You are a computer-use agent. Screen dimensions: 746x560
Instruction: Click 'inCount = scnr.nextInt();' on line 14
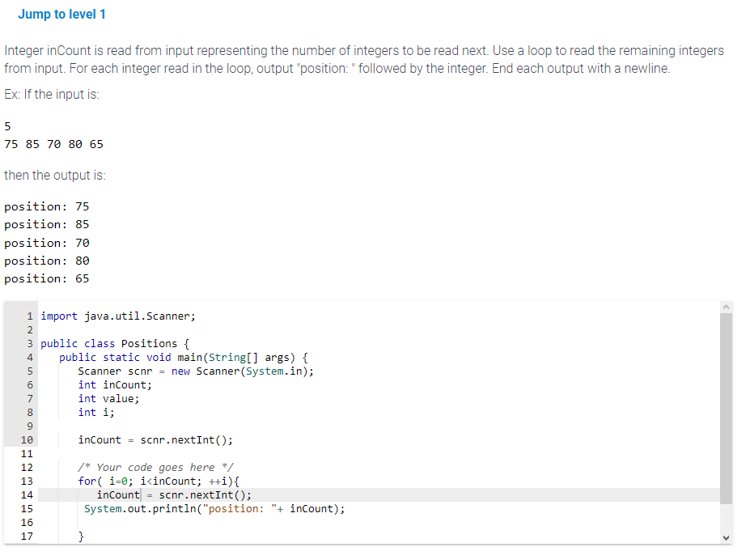coord(174,495)
